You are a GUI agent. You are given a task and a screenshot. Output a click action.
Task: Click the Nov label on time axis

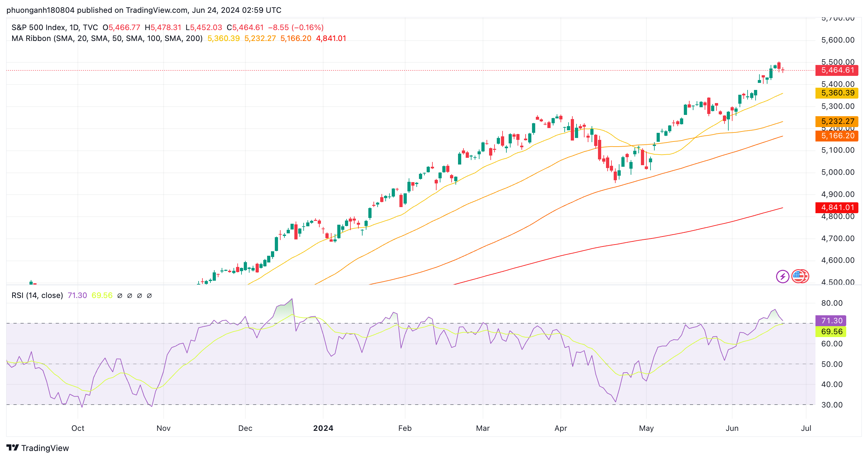coord(163,428)
